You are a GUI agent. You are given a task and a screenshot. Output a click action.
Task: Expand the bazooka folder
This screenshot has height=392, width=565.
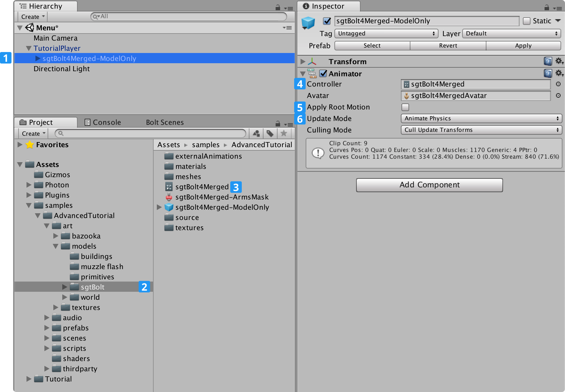tap(56, 236)
